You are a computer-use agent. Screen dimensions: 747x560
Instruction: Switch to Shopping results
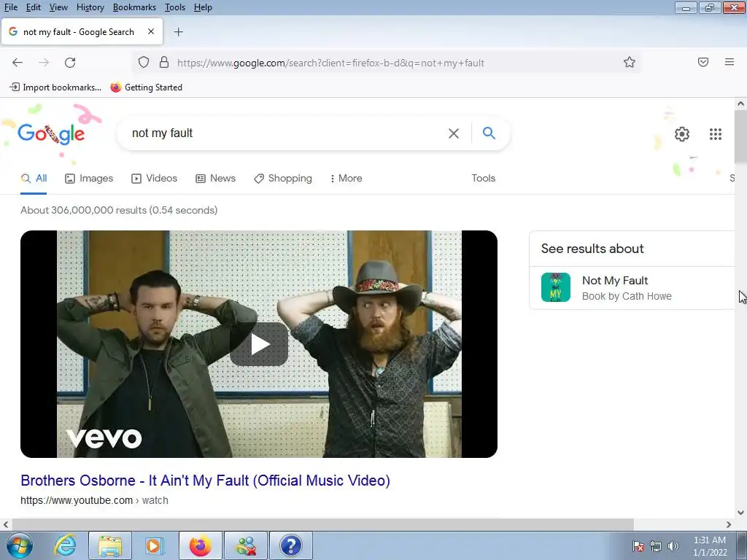tap(283, 178)
